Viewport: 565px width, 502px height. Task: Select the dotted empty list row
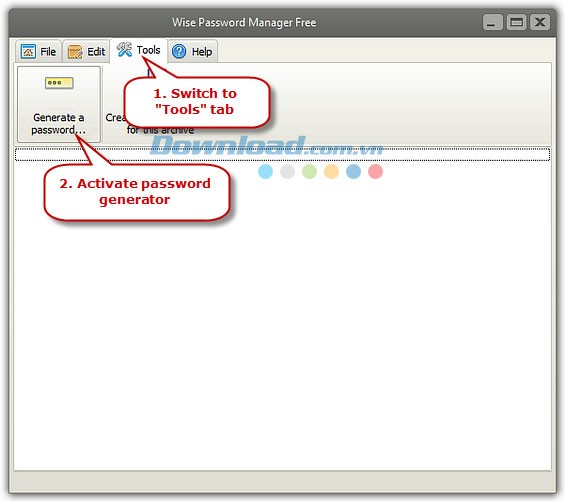282,154
